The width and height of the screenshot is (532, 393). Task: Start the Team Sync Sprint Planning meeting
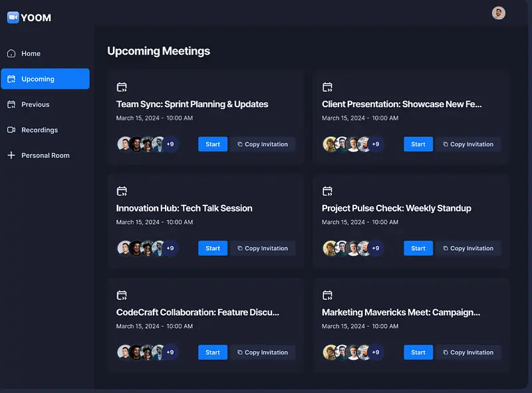coord(213,144)
